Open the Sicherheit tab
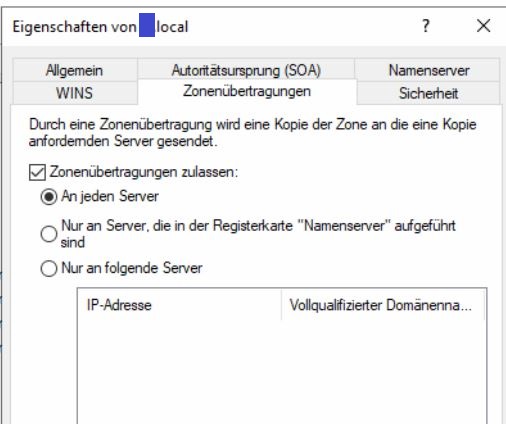This screenshot has height=424, width=506. click(428, 93)
